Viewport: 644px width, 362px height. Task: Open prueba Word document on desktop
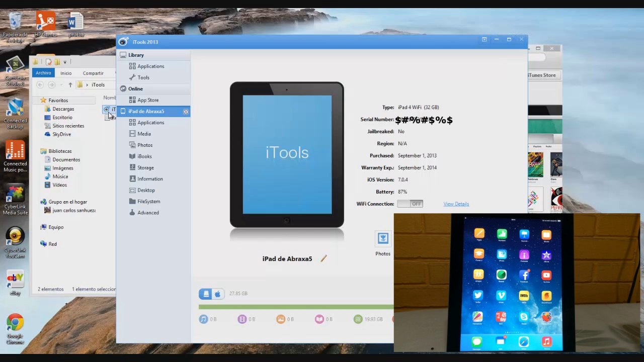point(76,24)
